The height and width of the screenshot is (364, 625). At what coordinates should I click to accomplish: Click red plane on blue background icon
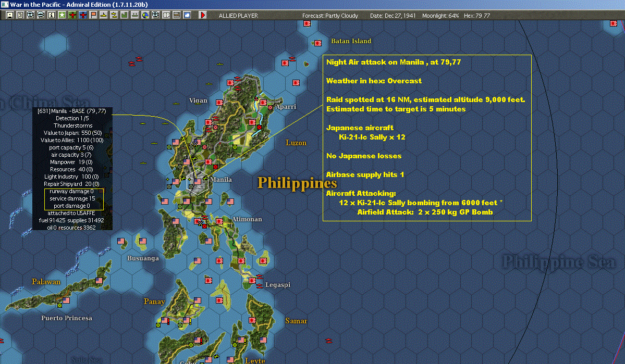(82, 15)
